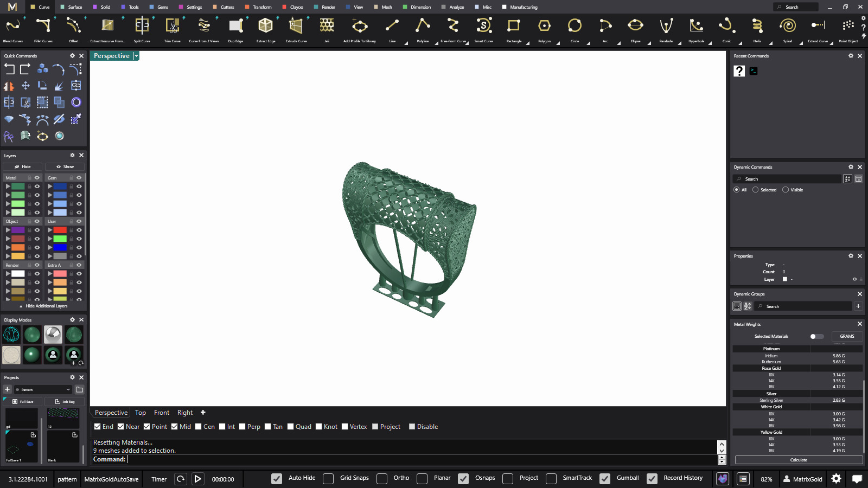Select the Visible radio button
This screenshot has height=488, width=868.
coord(786,190)
